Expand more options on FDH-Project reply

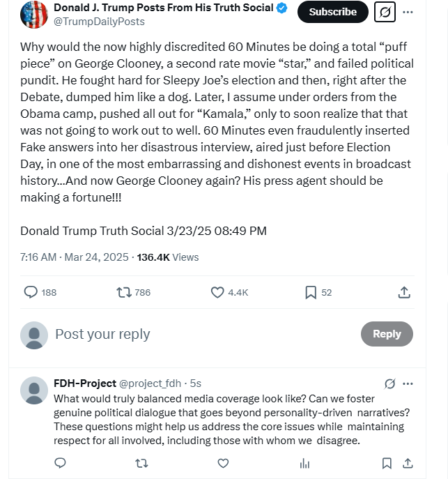tap(408, 383)
